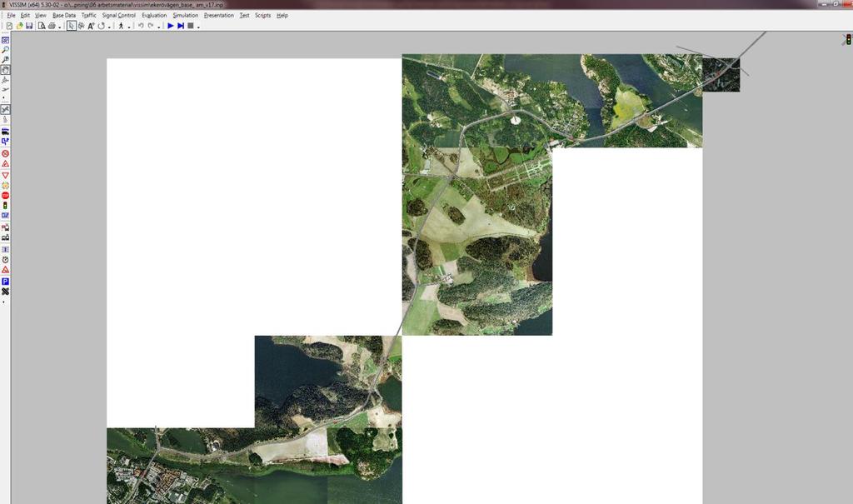Select the blue routing decisions tool
The image size is (853, 504).
point(6,142)
